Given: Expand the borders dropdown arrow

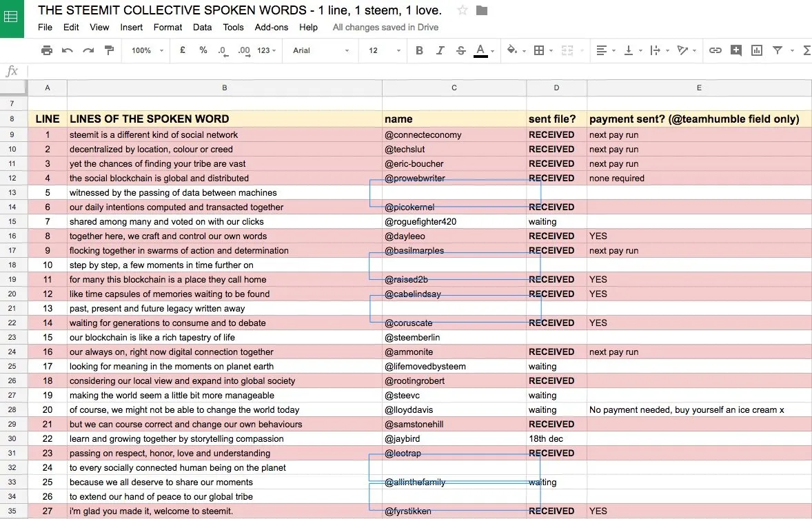Looking at the screenshot, I should point(551,51).
